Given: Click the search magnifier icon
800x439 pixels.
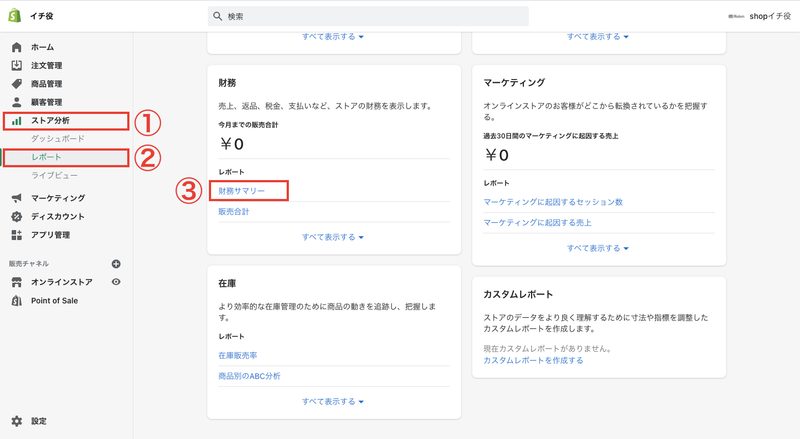Looking at the screenshot, I should tap(217, 16).
